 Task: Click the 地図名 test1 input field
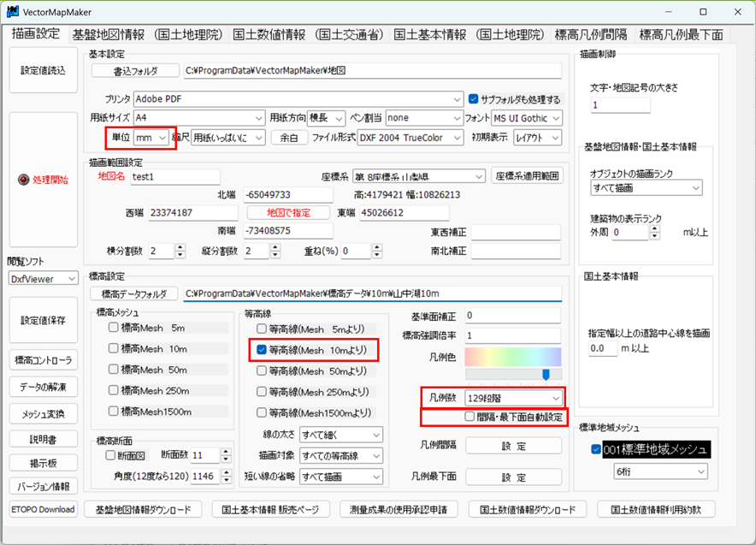coord(174,176)
